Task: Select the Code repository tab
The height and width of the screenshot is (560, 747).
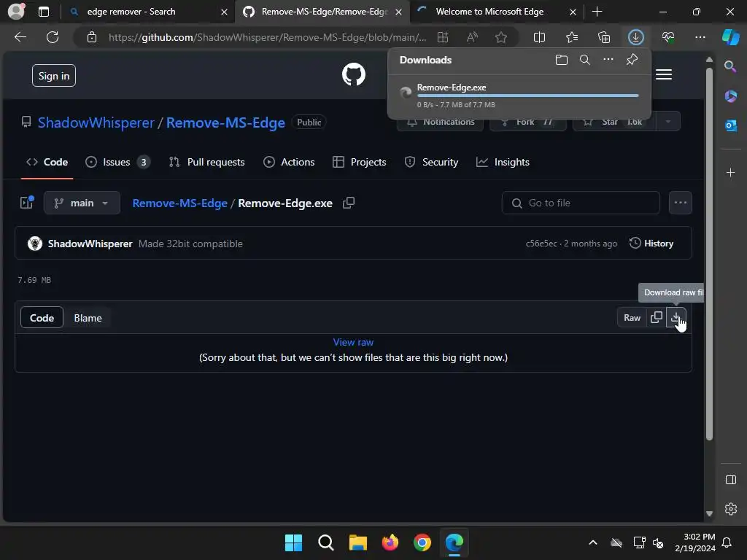Action: pos(47,163)
